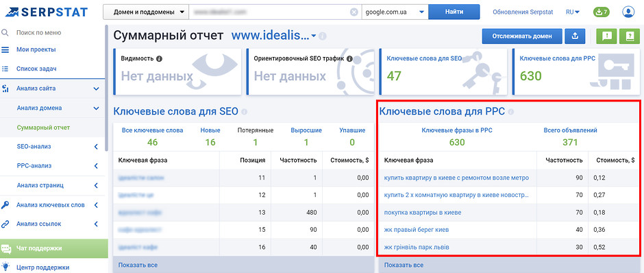Click the Serpstat logo
Image resolution: width=644 pixels, height=273 pixels.
pos(47,12)
